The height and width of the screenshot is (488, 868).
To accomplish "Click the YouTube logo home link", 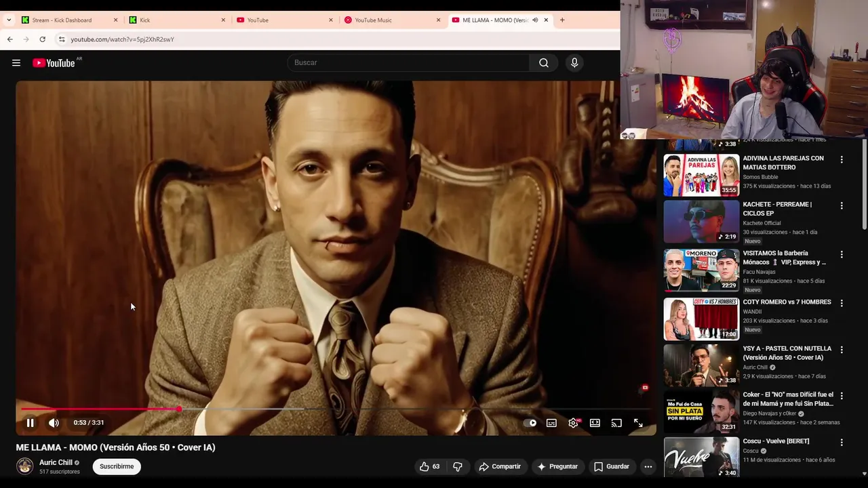I will (x=54, y=63).
